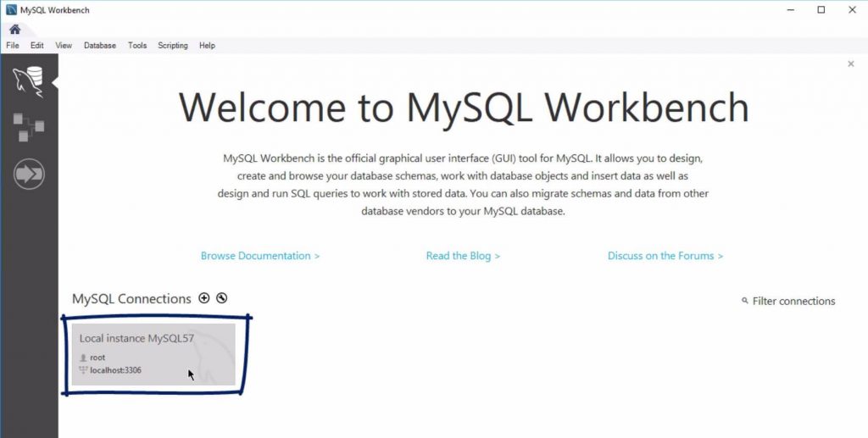Close the welcome message panel
Screen dimensions: 868x438
pyautogui.click(x=850, y=64)
